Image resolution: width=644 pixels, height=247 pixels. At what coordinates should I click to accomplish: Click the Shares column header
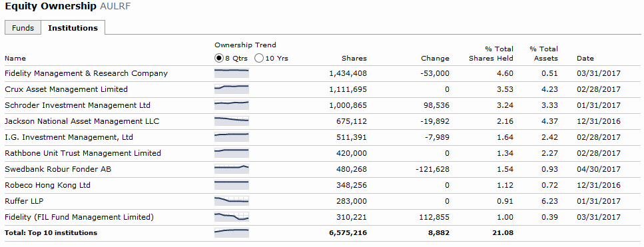[354, 59]
